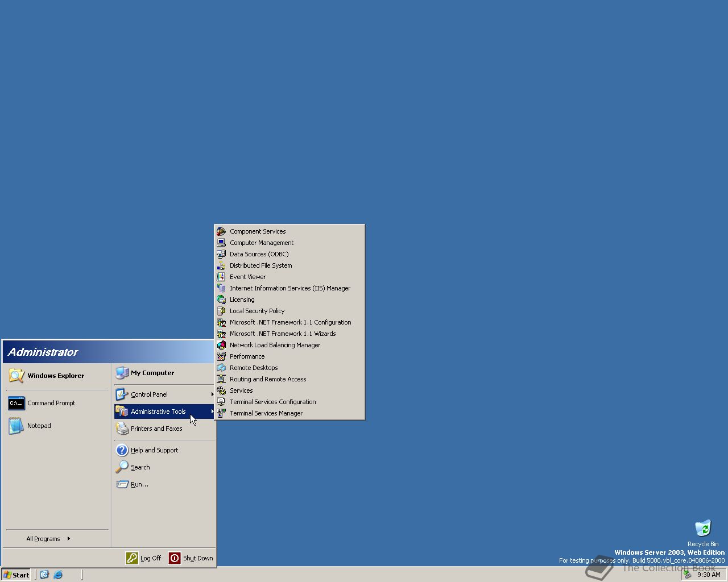Open Help and Support
This screenshot has width=728, height=582.
pyautogui.click(x=164, y=450)
